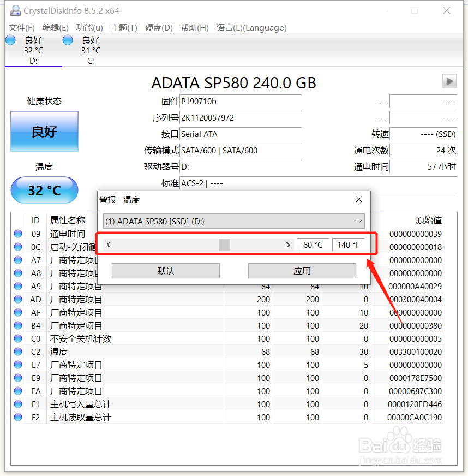The image size is (468, 476).
Task: Click raw value 000000000039 in 通电时间 row
Action: click(416, 234)
